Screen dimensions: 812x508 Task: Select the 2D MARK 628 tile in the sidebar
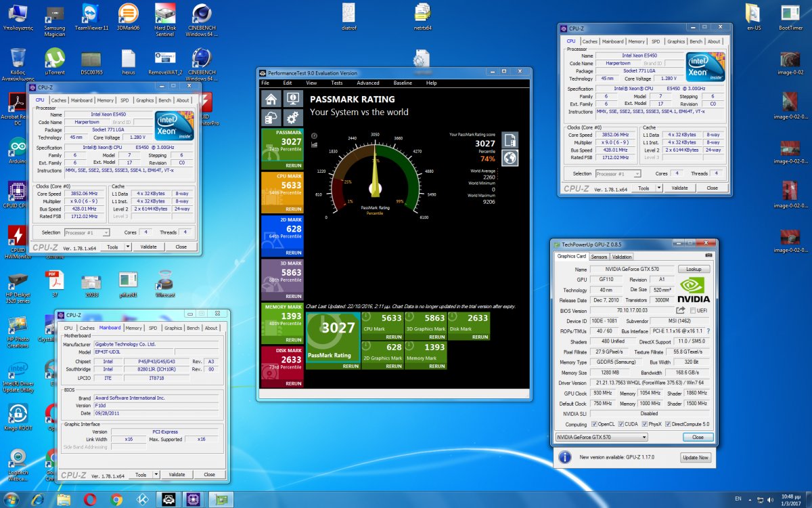(x=281, y=236)
